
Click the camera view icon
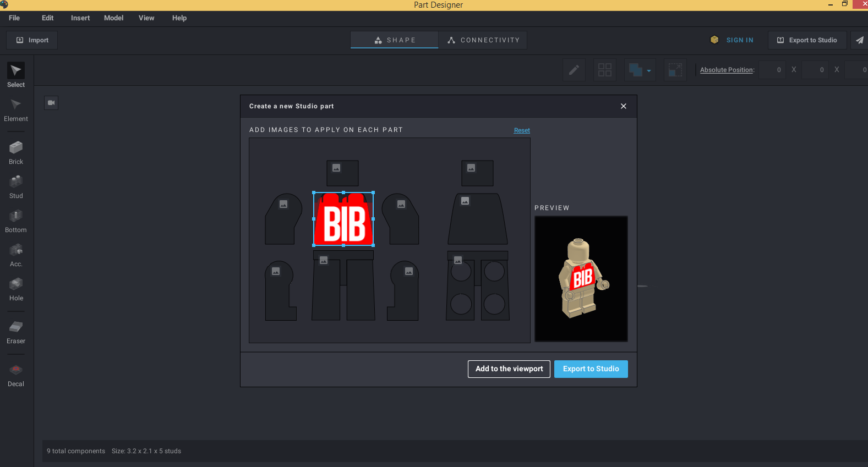(x=51, y=103)
